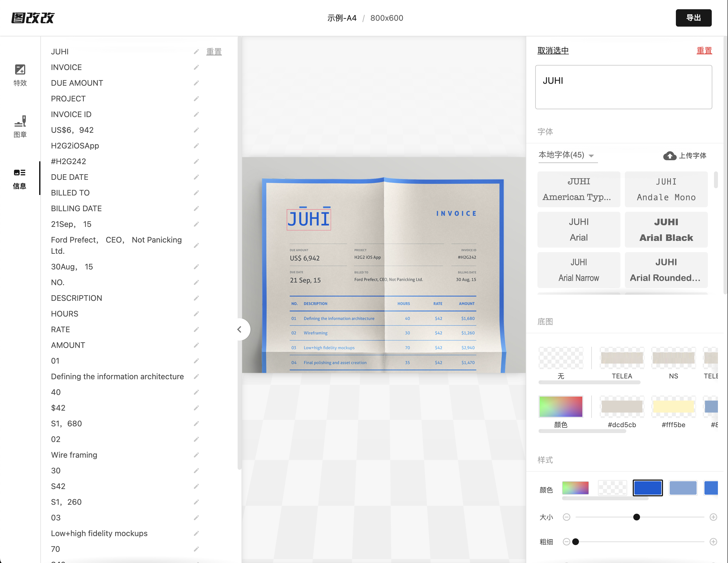Open the 特效 effects panel icon
Screen dimensions: 728x563
click(x=20, y=70)
